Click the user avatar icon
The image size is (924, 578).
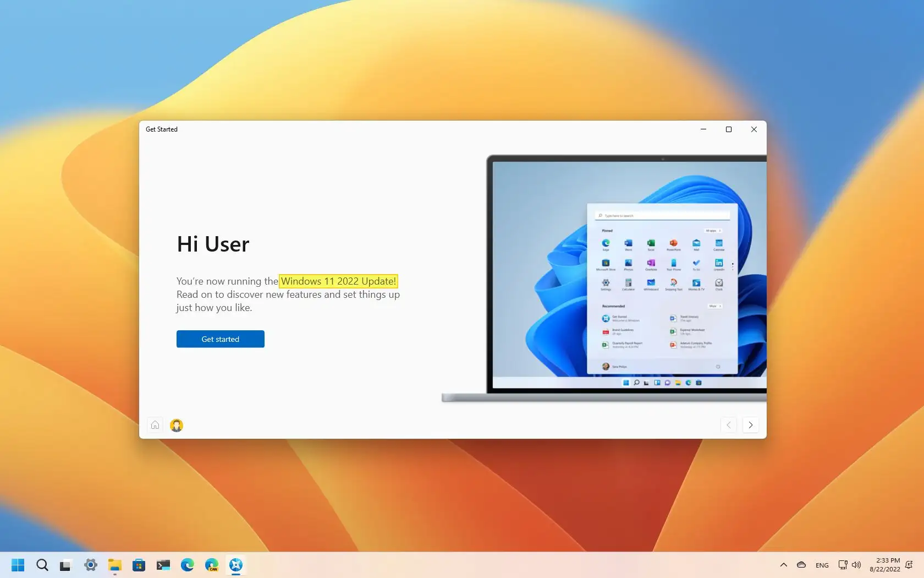tap(177, 425)
